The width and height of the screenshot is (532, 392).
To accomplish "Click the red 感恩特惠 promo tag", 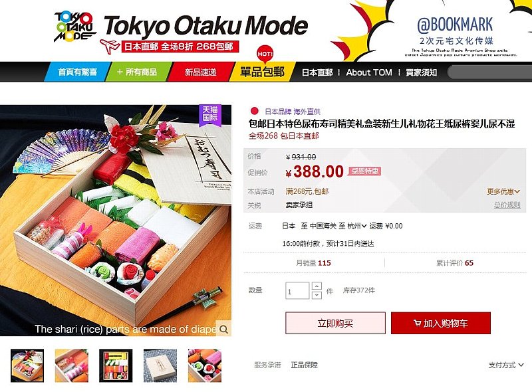I will (x=364, y=171).
